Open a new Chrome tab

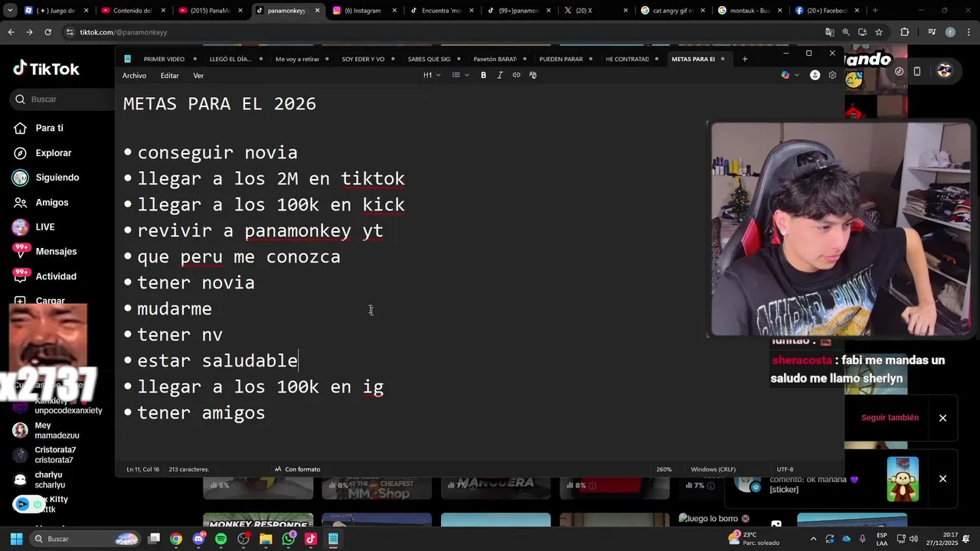(875, 11)
